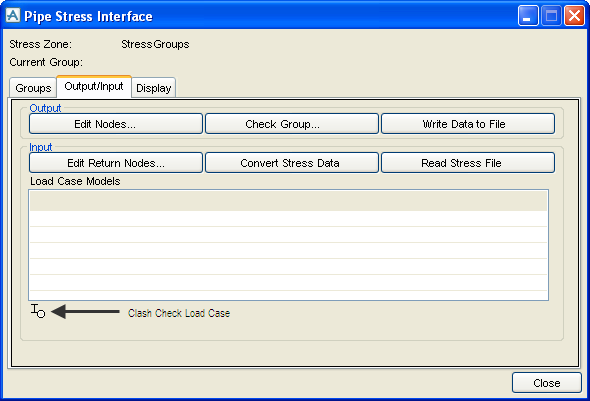The width and height of the screenshot is (590, 401).
Task: Click the black arrow beside Clash Check label
Action: [85, 311]
